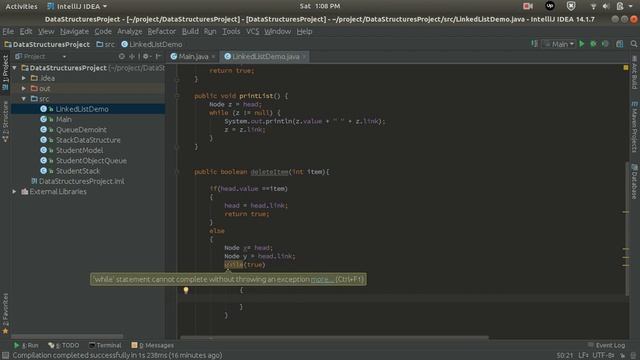Open the File menu
Viewport: 640px width, 360px height.
(x=8, y=31)
